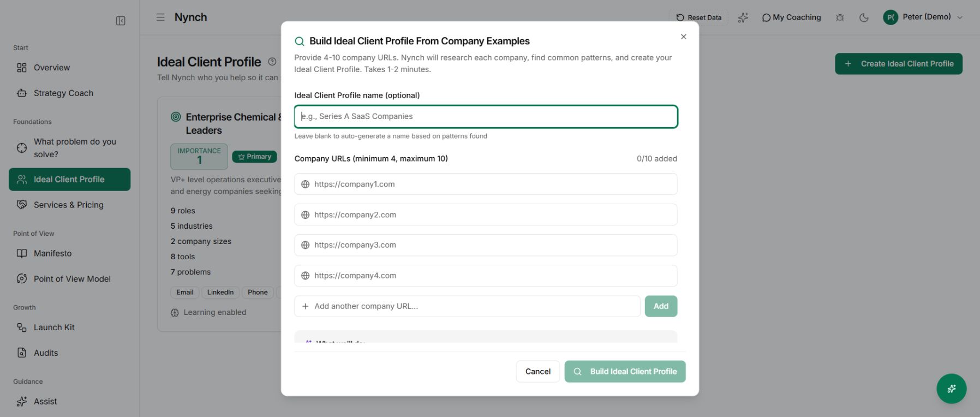980x417 pixels.
Task: Click the company4.com URL field
Action: coord(486,276)
